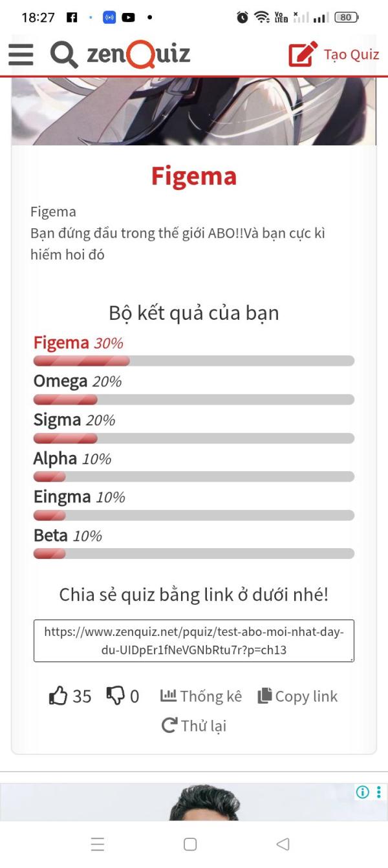
Task: Open Thống kê statistics
Action: [201, 696]
